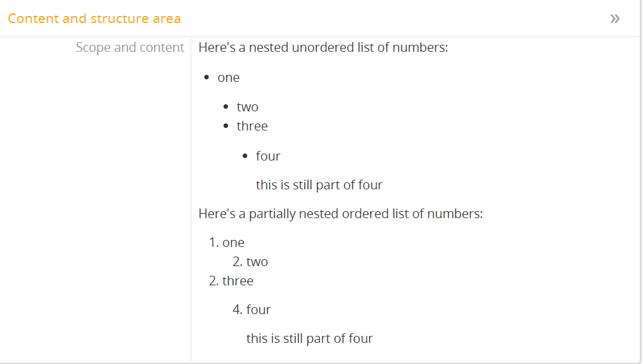Click the "1." number marker in the ordered list
The width and height of the screenshot is (643, 364).
pos(214,242)
